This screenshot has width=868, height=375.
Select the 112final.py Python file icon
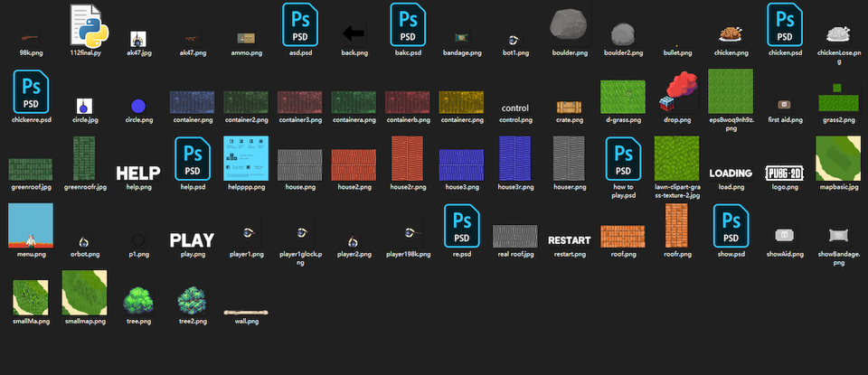pyautogui.click(x=89, y=24)
